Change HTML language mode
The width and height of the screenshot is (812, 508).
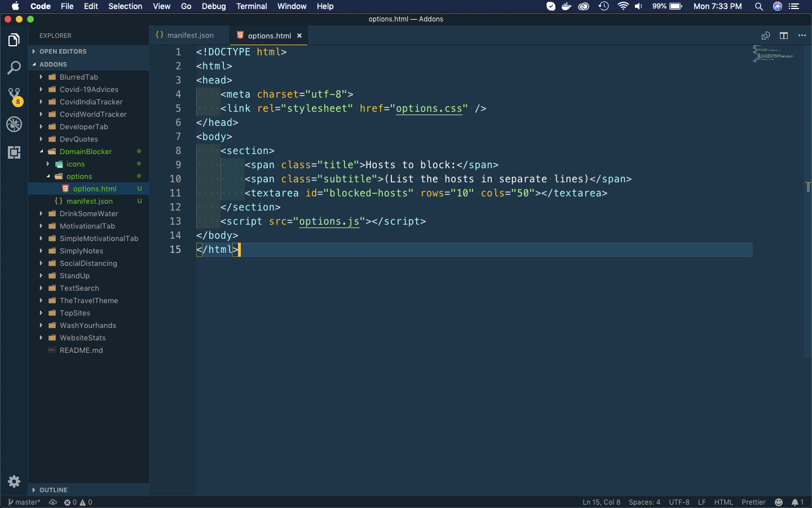pyautogui.click(x=723, y=502)
